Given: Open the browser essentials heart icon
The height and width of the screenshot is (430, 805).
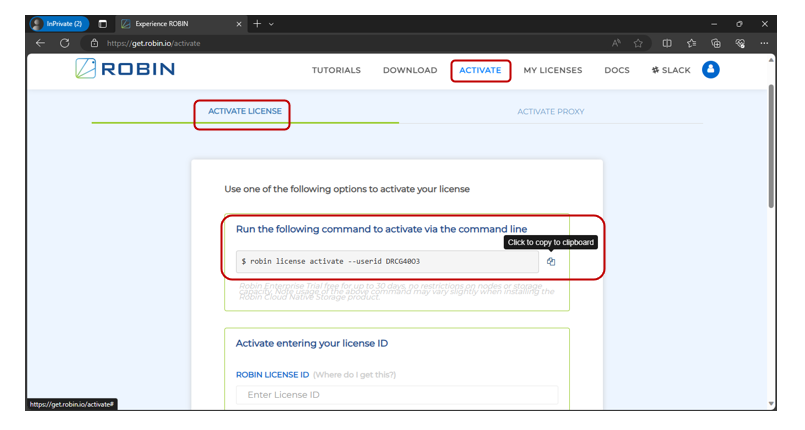Looking at the screenshot, I should 740,43.
